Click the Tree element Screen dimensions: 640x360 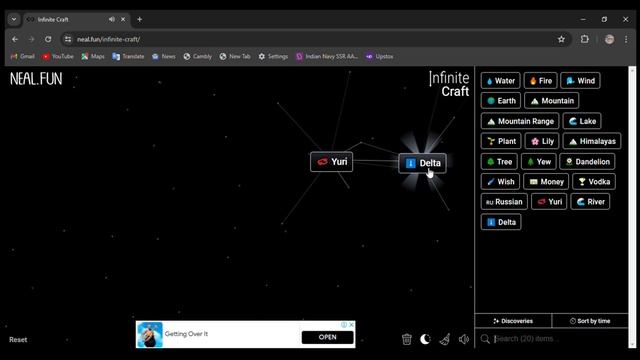[499, 162]
